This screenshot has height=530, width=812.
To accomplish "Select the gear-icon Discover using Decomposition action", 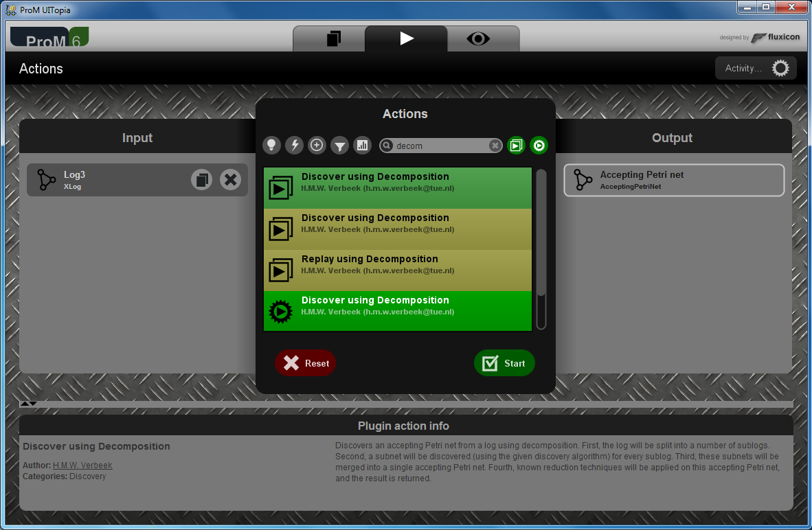I will coord(398,311).
